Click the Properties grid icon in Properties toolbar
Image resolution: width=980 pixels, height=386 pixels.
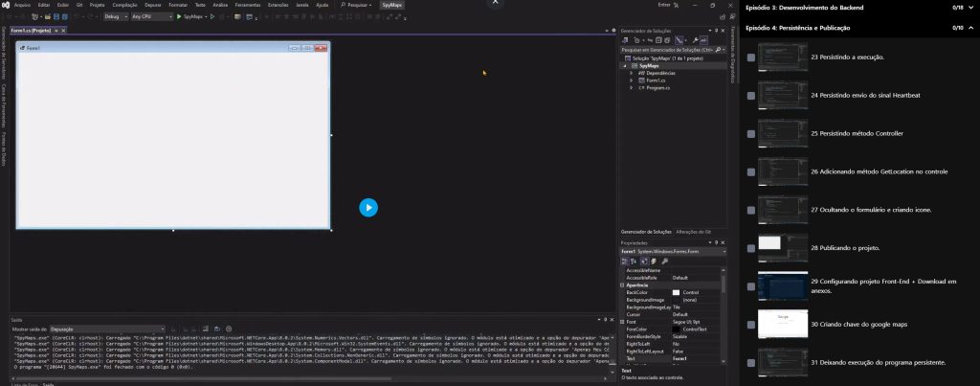pyautogui.click(x=645, y=261)
